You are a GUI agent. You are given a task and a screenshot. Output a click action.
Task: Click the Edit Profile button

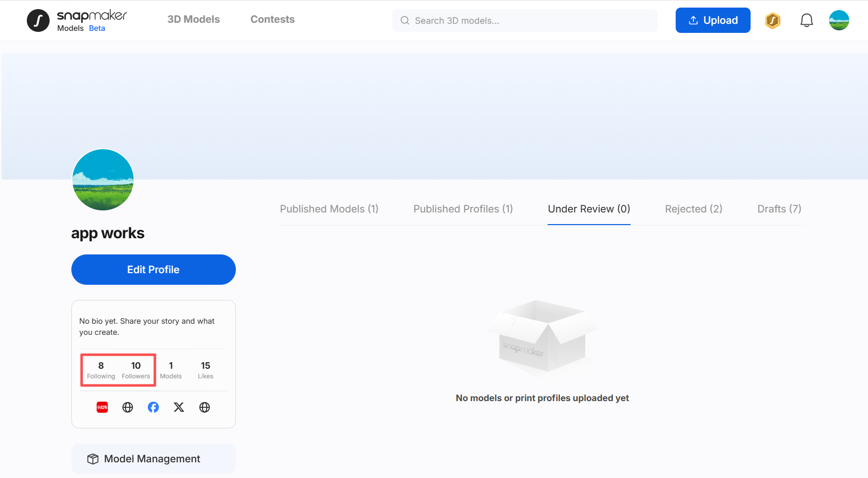pos(153,270)
